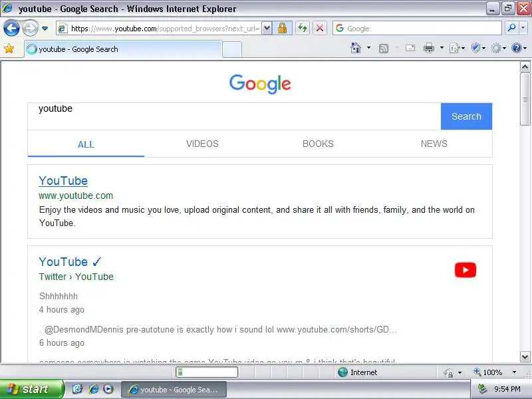
Task: Click the system tray network icon
Action: (482, 389)
